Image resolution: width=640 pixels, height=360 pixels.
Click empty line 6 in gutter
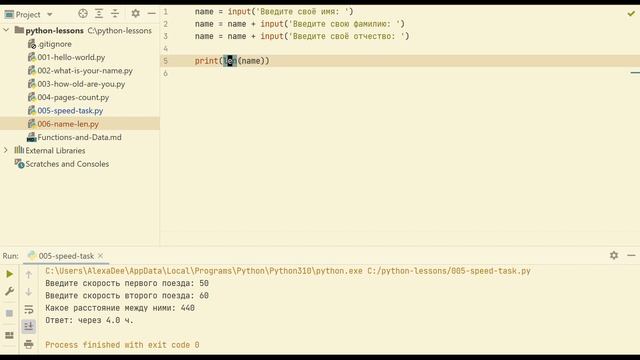tap(165, 73)
